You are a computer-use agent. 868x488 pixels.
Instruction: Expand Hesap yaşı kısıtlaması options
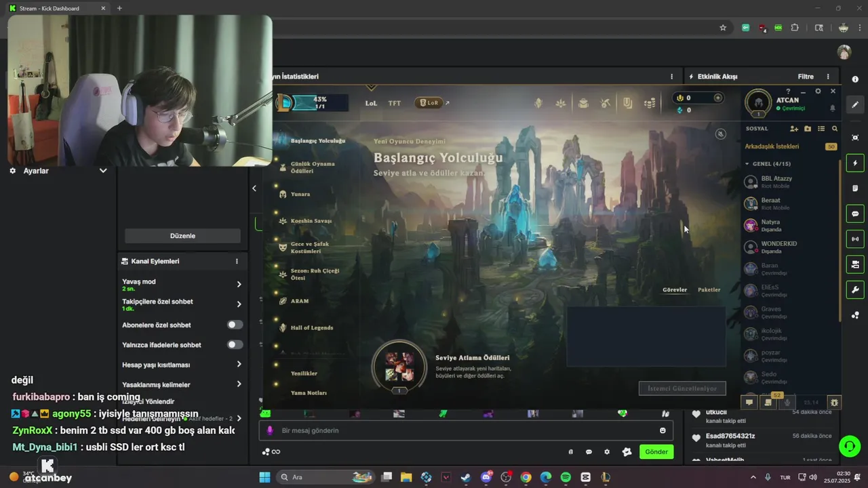pos(239,365)
